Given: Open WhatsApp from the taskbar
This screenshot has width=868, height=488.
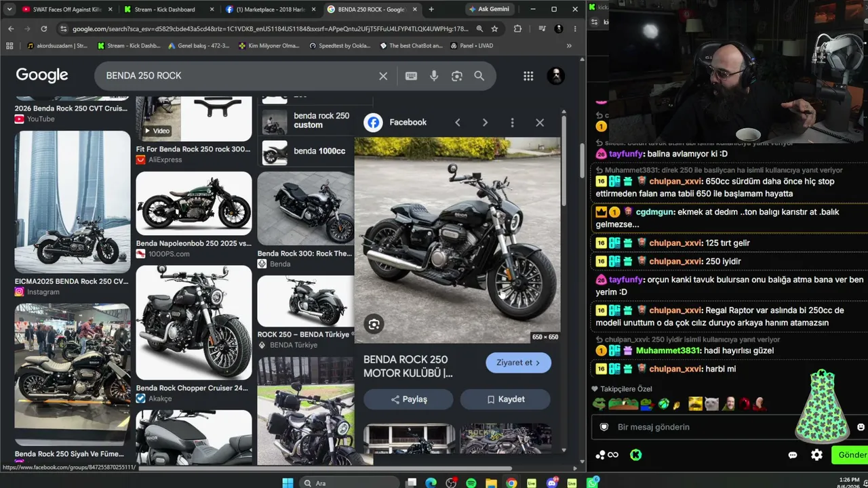Looking at the screenshot, I should click(593, 483).
